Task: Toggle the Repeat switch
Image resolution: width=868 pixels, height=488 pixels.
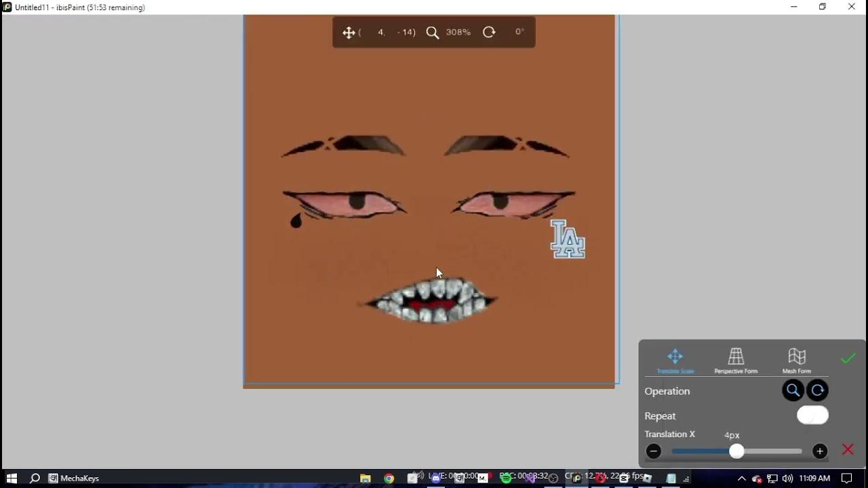Action: point(812,415)
